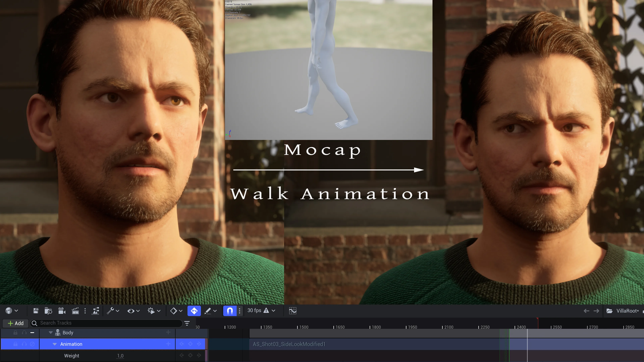
Task: Open the wrench Actions dropdown
Action: [x=113, y=311]
